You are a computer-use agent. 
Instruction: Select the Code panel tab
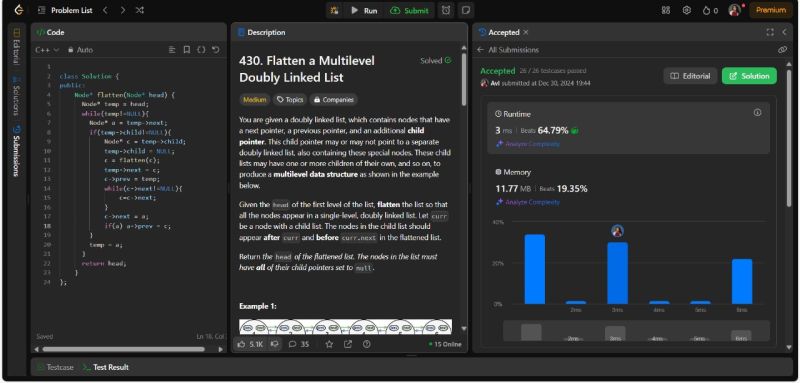click(50, 32)
